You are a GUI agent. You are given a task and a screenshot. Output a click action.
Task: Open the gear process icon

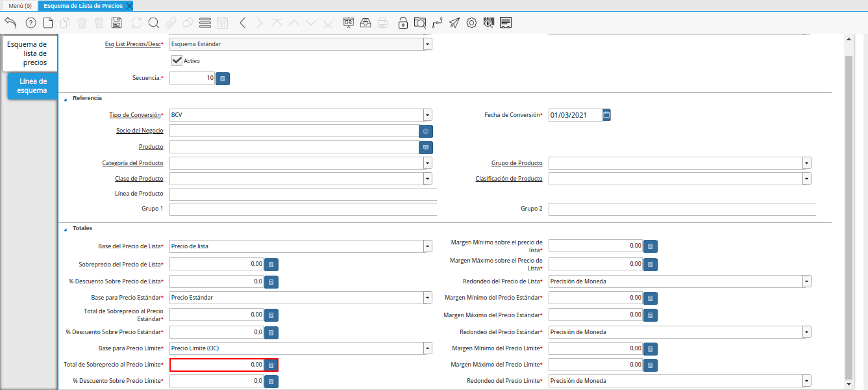tap(472, 23)
